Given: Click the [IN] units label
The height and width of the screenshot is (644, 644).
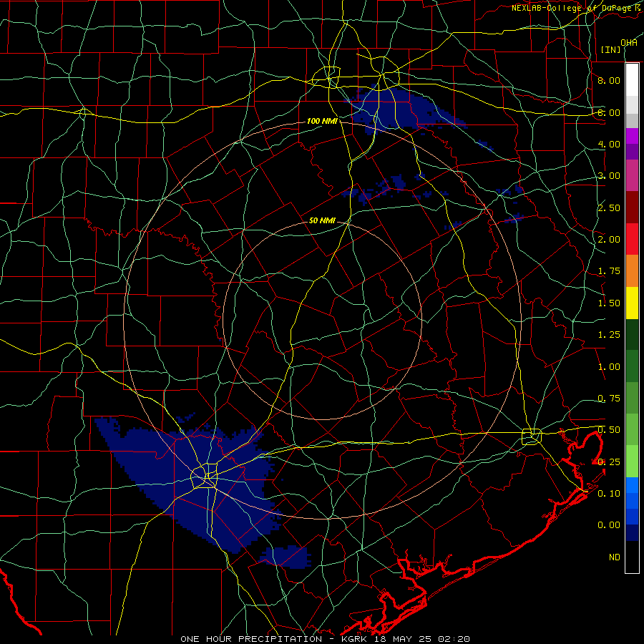Looking at the screenshot, I should [610, 49].
